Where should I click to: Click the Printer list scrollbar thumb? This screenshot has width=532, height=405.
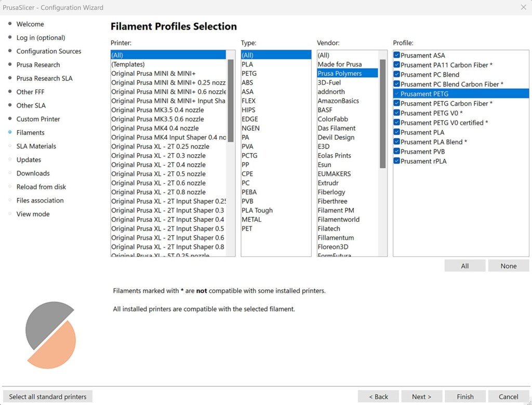tap(230, 101)
